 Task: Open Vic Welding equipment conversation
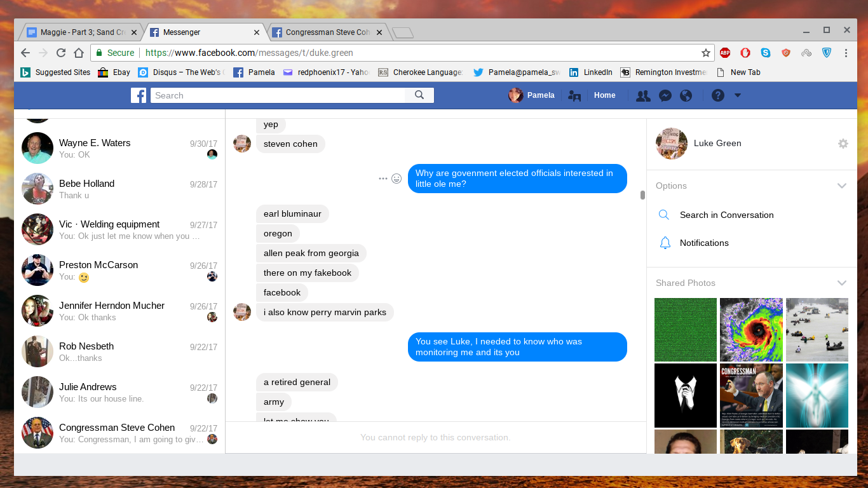119,230
